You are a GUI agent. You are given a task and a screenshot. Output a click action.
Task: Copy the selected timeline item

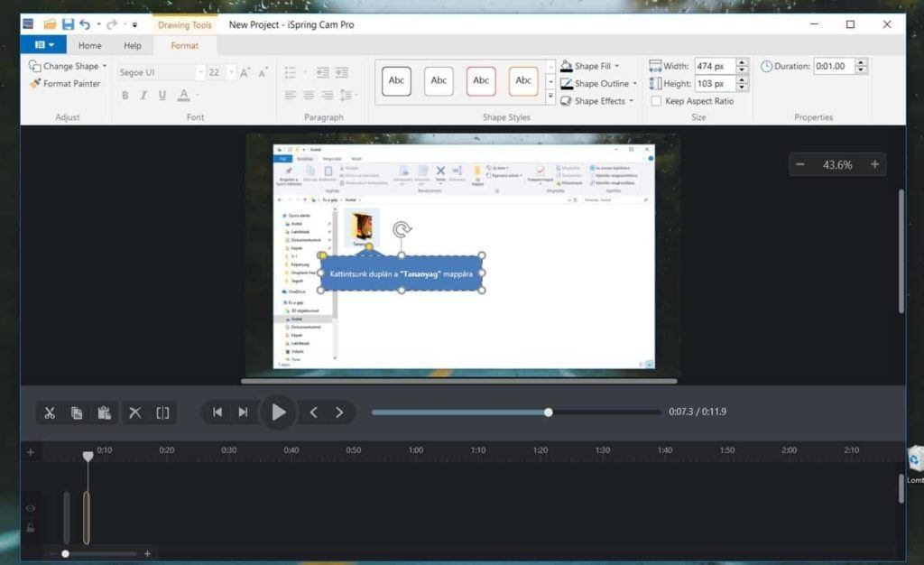coord(78,412)
